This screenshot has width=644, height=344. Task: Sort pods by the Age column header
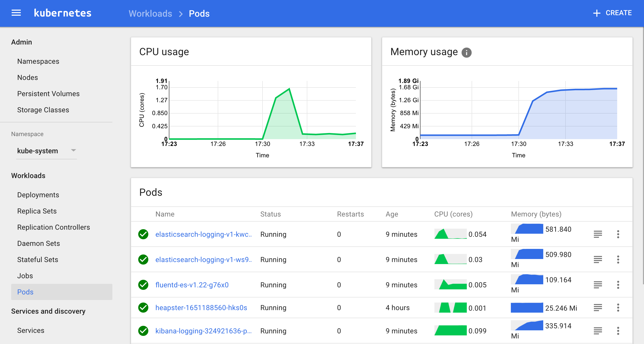pyautogui.click(x=392, y=214)
